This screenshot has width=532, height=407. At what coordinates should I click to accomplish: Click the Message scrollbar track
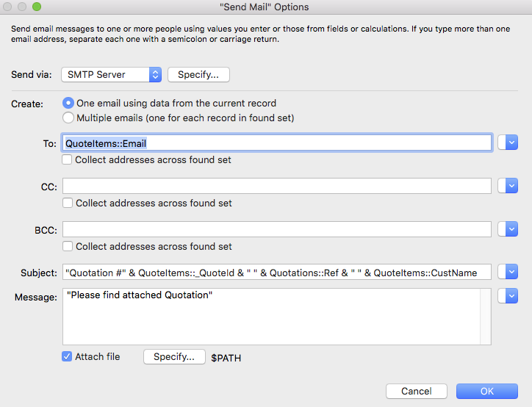[486, 317]
